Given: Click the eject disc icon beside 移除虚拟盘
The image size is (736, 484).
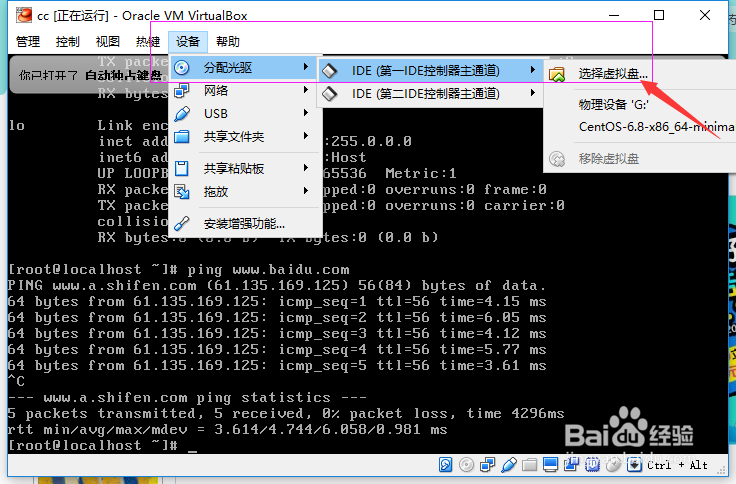Looking at the screenshot, I should [557, 159].
